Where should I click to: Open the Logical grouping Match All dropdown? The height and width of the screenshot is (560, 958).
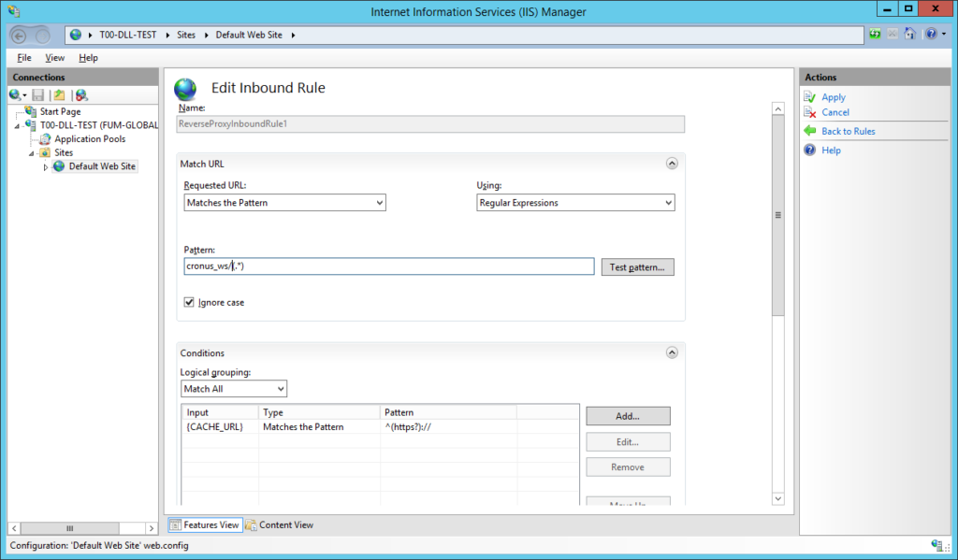[234, 389]
